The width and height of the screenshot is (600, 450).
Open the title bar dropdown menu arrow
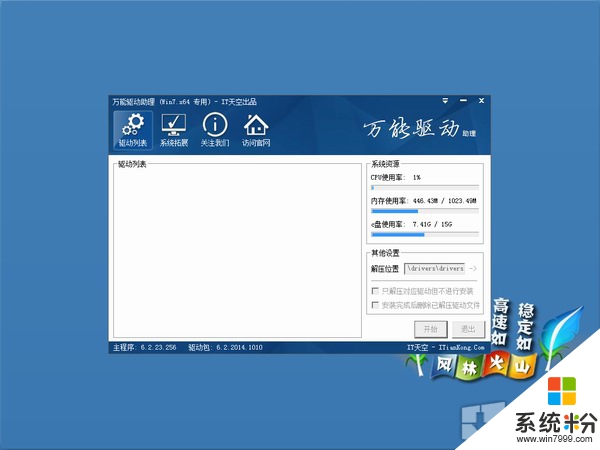coord(445,101)
